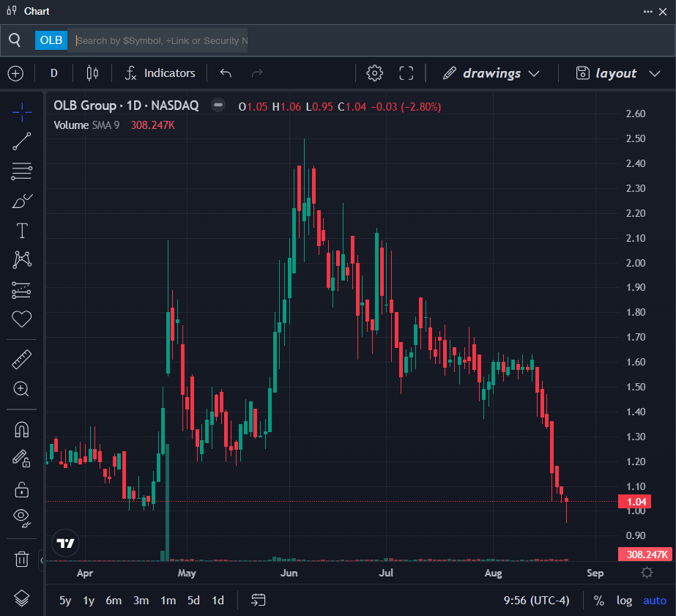
Task: Set the time range to 6m
Action: (114, 601)
